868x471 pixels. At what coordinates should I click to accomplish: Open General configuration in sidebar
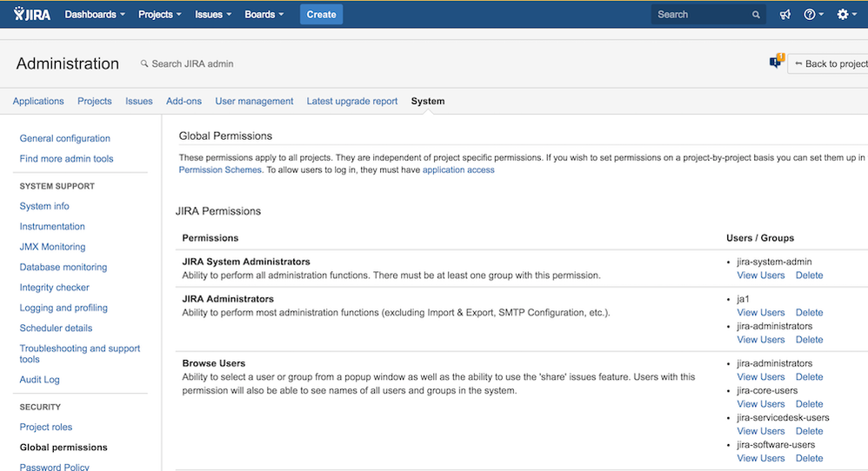point(64,138)
